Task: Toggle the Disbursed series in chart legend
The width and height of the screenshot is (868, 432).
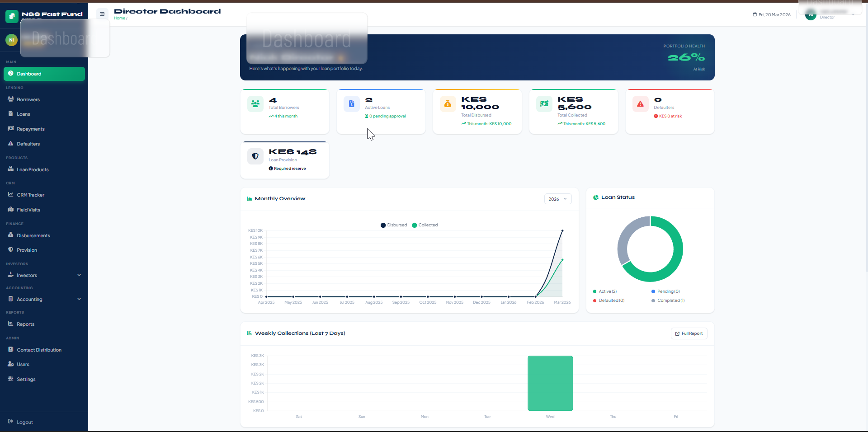Action: click(394, 225)
